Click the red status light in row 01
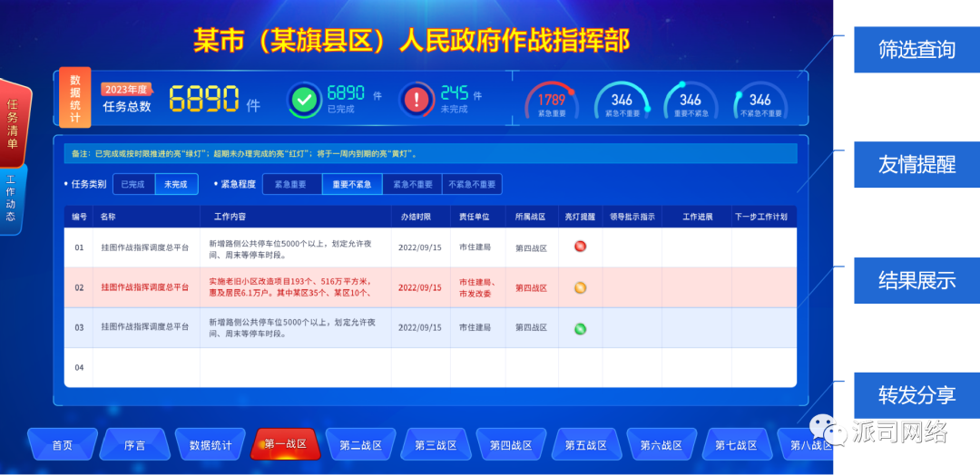This screenshot has height=475, width=980. tap(580, 247)
